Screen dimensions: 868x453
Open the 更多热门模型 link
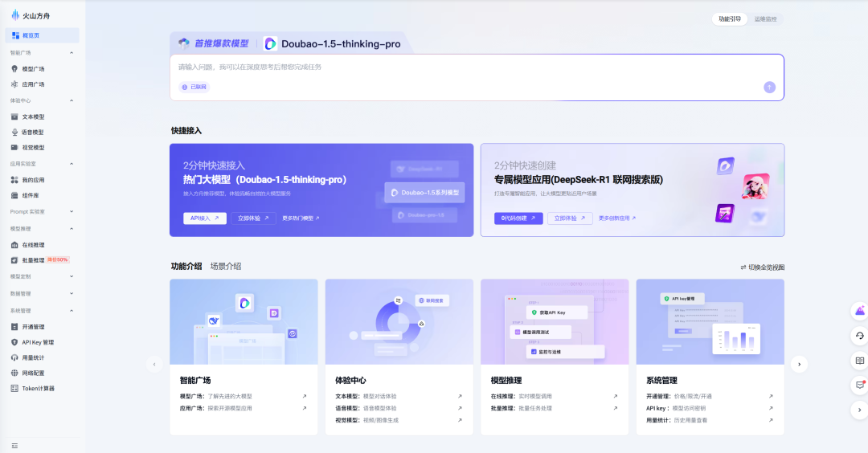tap(301, 218)
